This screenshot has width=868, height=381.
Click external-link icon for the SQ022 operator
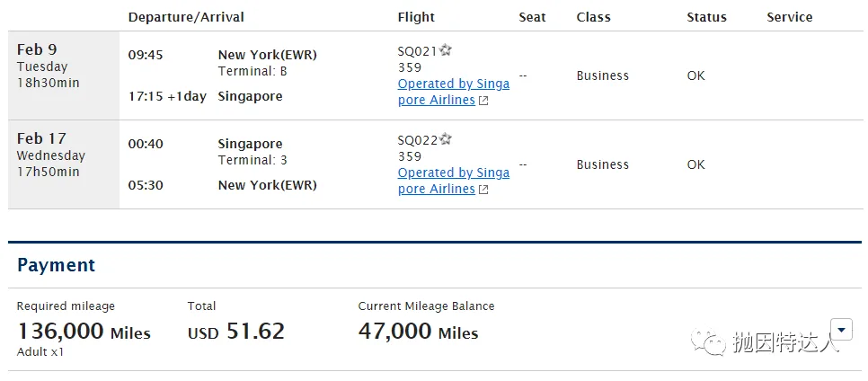(483, 190)
